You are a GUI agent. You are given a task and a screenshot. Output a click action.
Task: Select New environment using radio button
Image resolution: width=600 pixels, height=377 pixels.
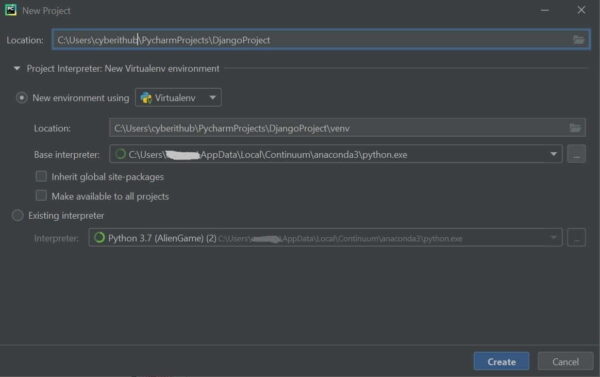(x=21, y=98)
